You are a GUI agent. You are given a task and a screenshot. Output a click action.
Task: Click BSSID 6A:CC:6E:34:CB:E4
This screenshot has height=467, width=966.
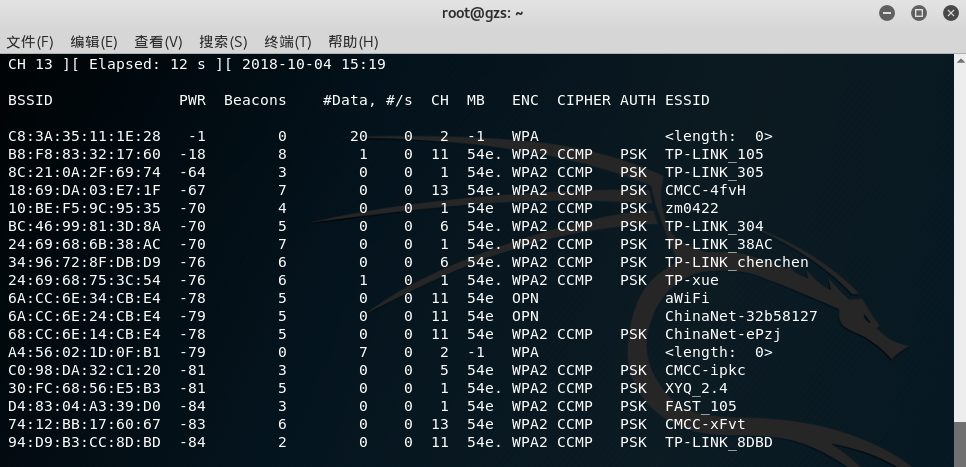tap(84, 298)
